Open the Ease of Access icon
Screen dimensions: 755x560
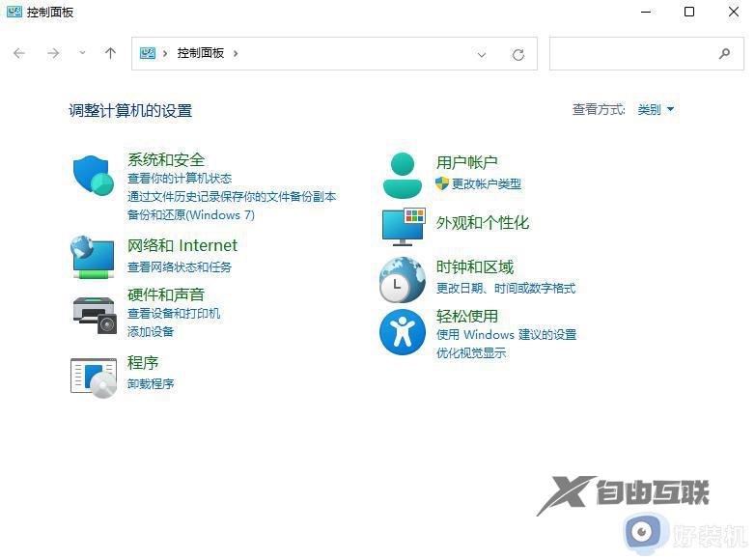point(403,332)
